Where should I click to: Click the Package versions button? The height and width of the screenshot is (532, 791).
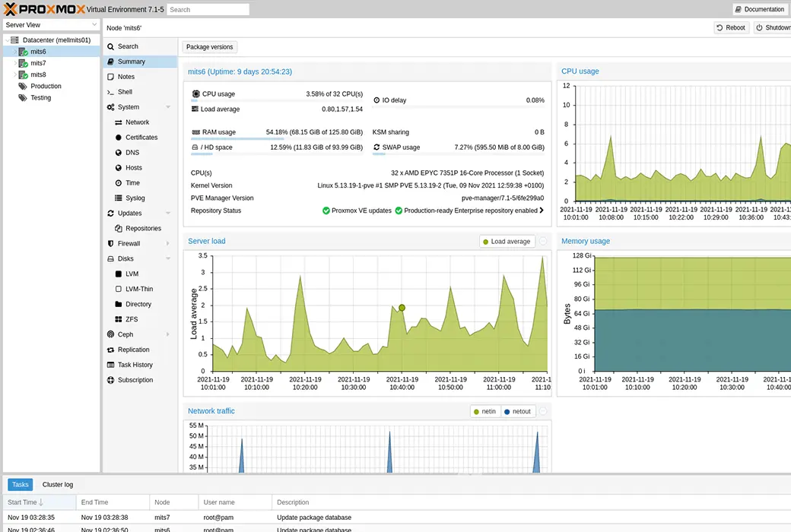pos(209,47)
